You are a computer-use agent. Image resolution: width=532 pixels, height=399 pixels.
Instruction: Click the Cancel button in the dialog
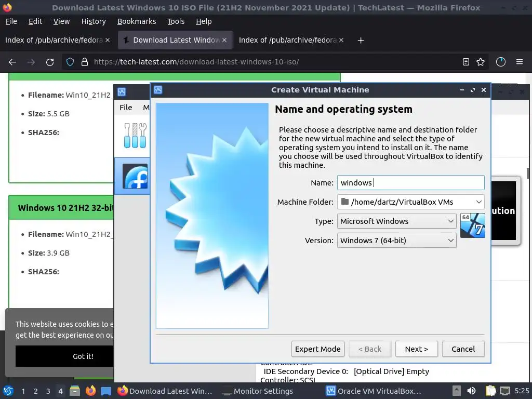click(x=463, y=349)
